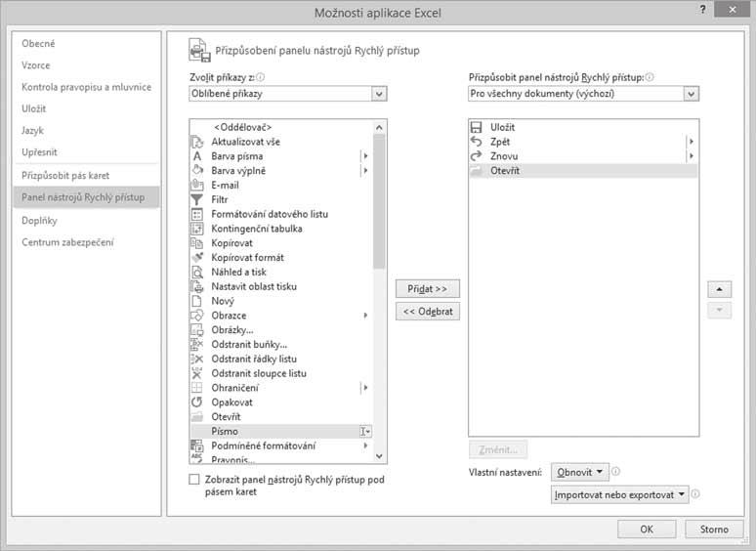Viewport: 756px width, 551px height.
Task: Open Přizpůsobit pás karet category
Action: pyautogui.click(x=65, y=176)
